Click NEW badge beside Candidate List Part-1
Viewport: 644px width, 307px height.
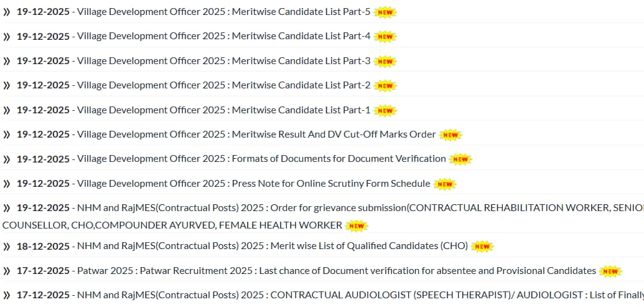tap(385, 111)
